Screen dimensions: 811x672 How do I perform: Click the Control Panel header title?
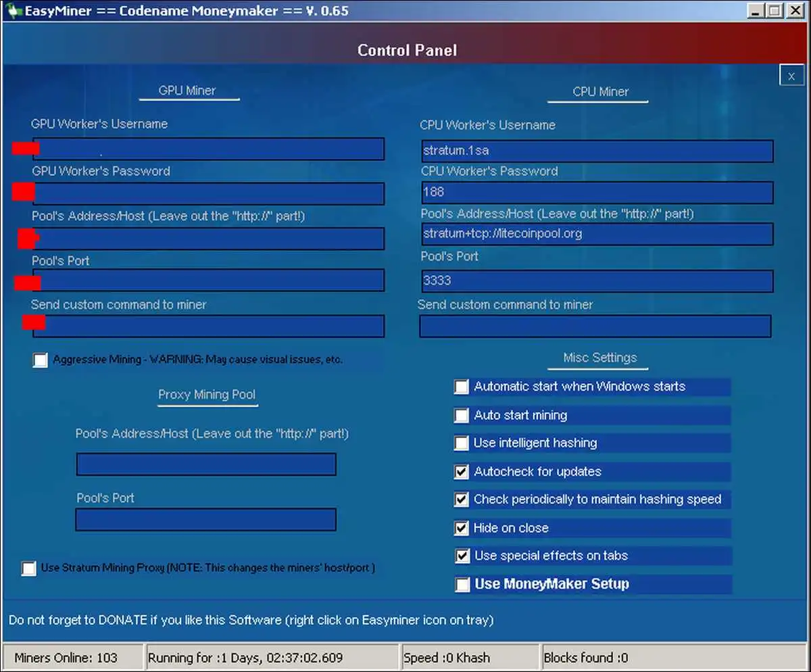407,50
